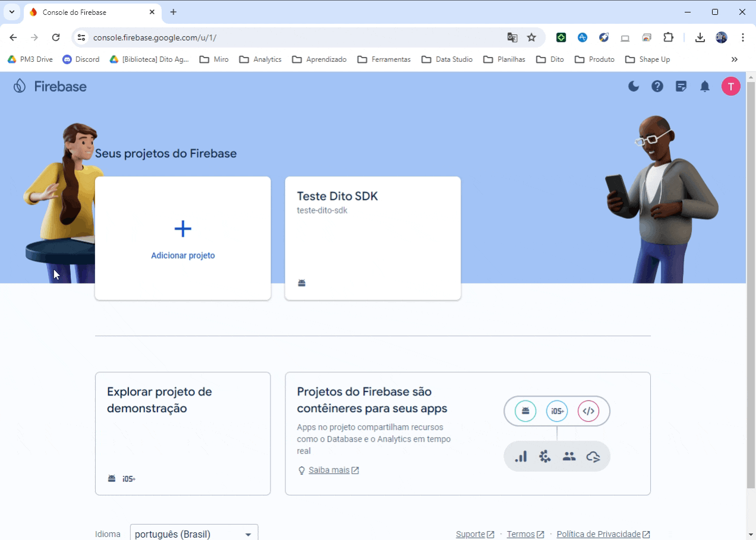This screenshot has height=540, width=756.
Task: Click the users people icon in diagram
Action: click(569, 457)
